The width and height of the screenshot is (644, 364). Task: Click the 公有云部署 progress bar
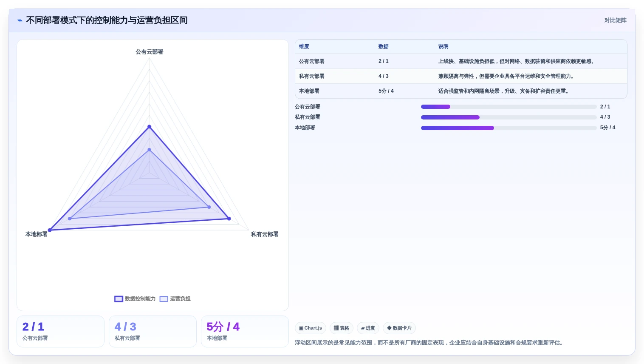point(509,107)
